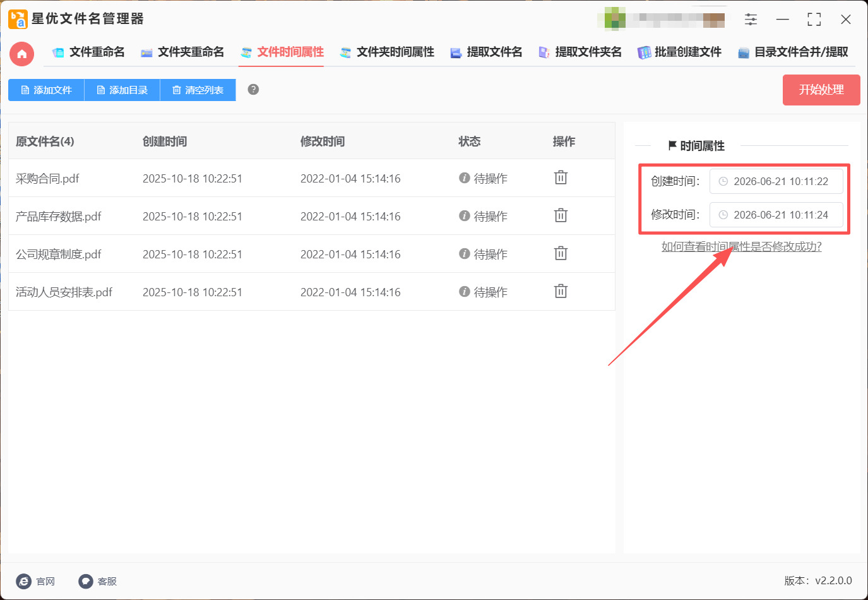Open the 修改时间 date-time picker field

[x=776, y=215]
